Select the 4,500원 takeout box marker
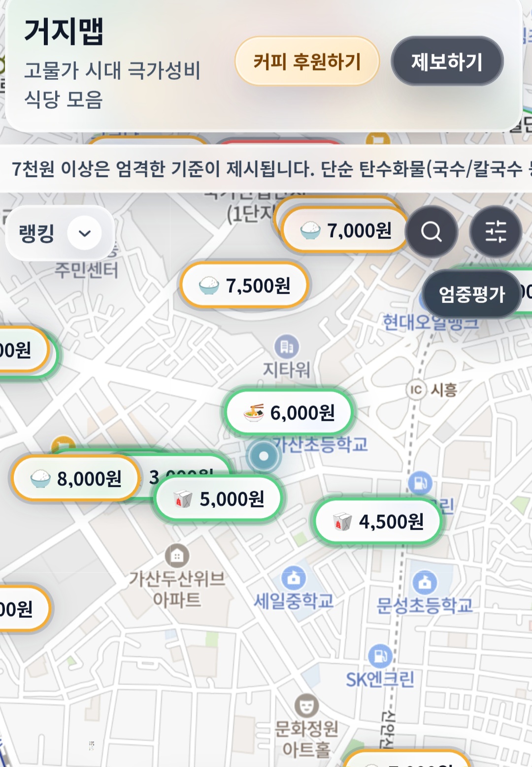This screenshot has width=532, height=767. point(378,522)
